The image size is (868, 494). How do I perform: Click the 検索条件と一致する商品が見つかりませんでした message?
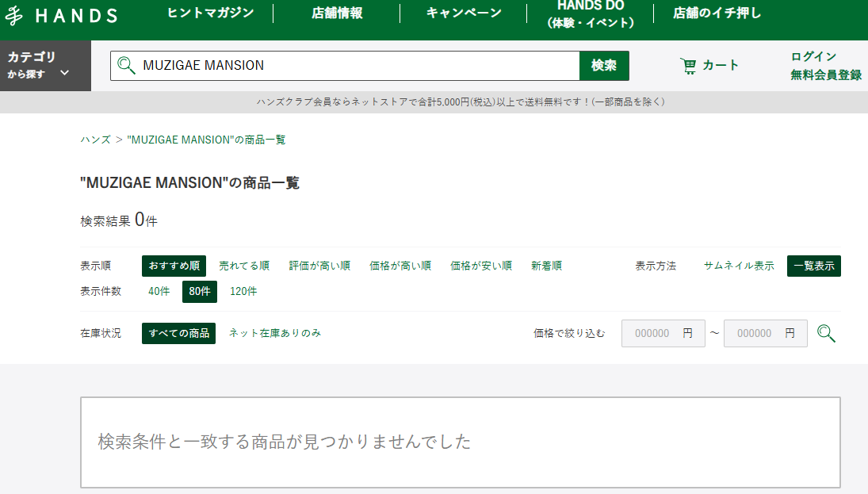[x=284, y=442]
